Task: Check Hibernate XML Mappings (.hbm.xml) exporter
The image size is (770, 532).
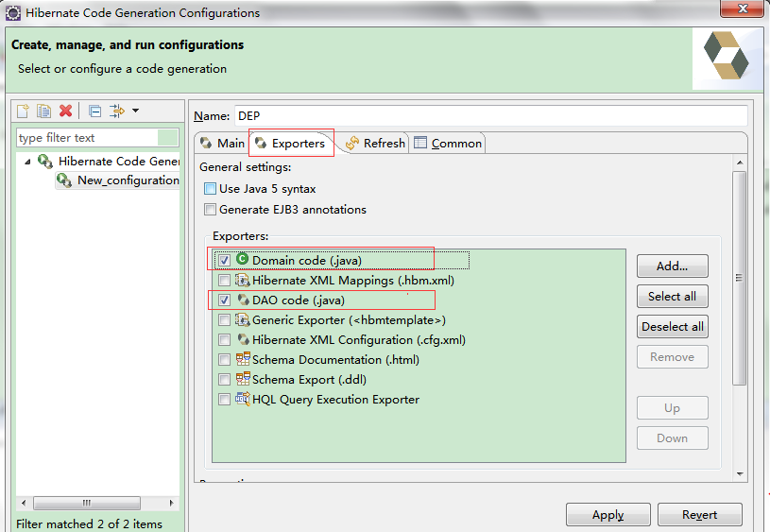Action: pyautogui.click(x=225, y=281)
